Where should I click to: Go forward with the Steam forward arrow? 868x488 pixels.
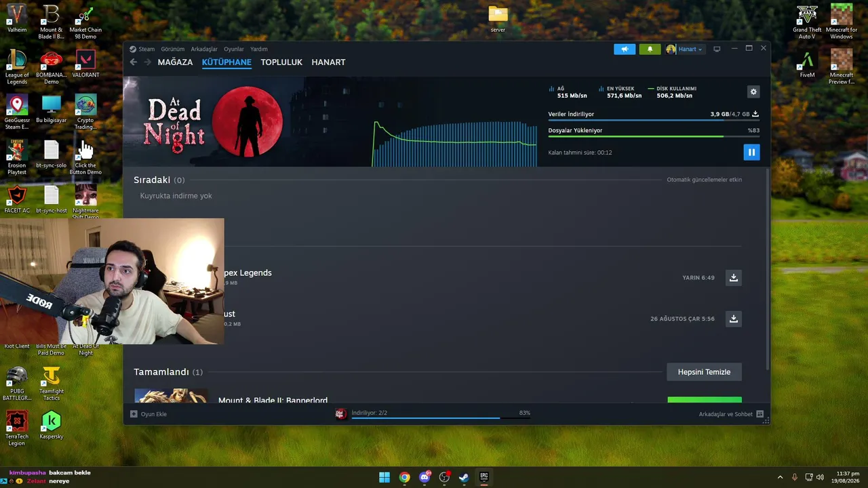click(x=147, y=62)
